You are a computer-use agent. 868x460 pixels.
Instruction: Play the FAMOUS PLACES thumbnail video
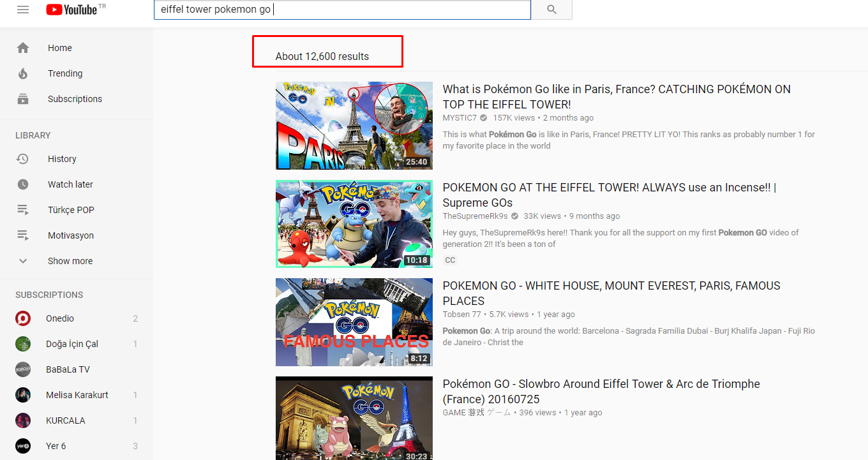click(354, 322)
